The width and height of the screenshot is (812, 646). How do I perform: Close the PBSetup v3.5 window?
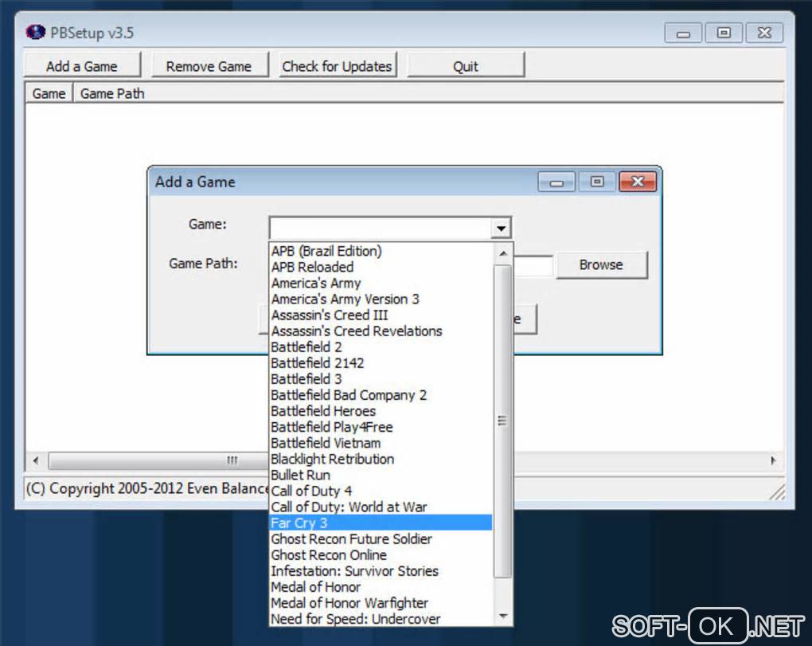764,33
